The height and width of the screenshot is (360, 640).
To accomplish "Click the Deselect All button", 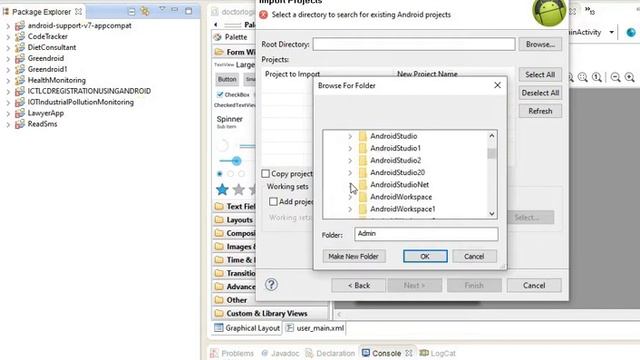I will tap(540, 93).
